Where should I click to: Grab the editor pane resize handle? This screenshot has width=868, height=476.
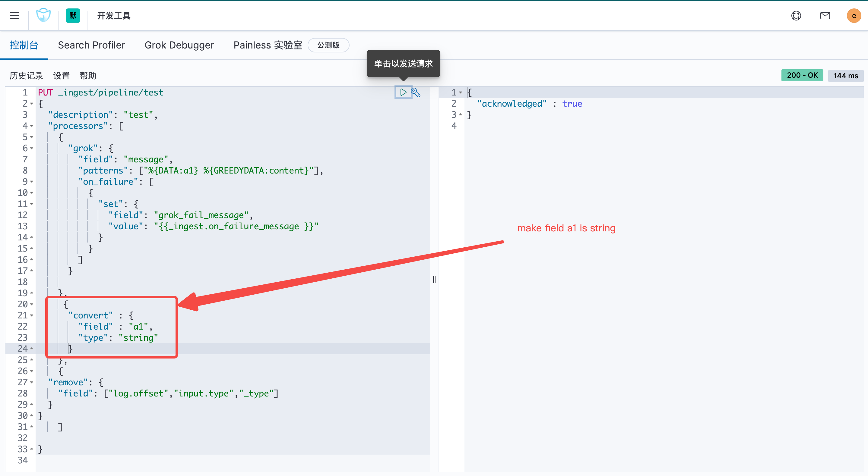point(434,279)
